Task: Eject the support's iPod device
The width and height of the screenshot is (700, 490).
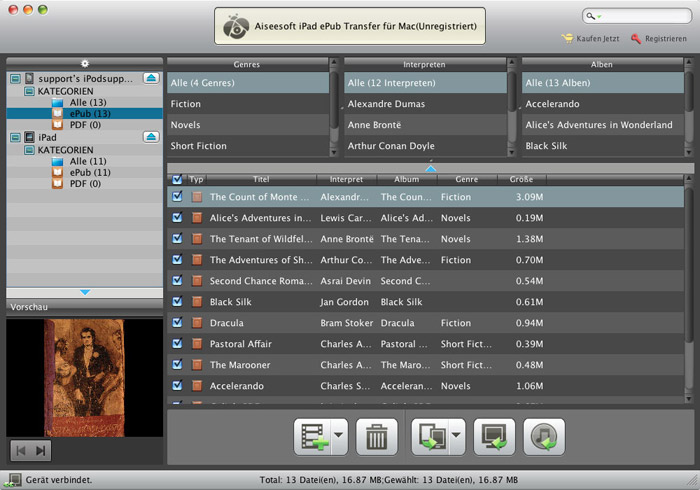Action: click(151, 78)
